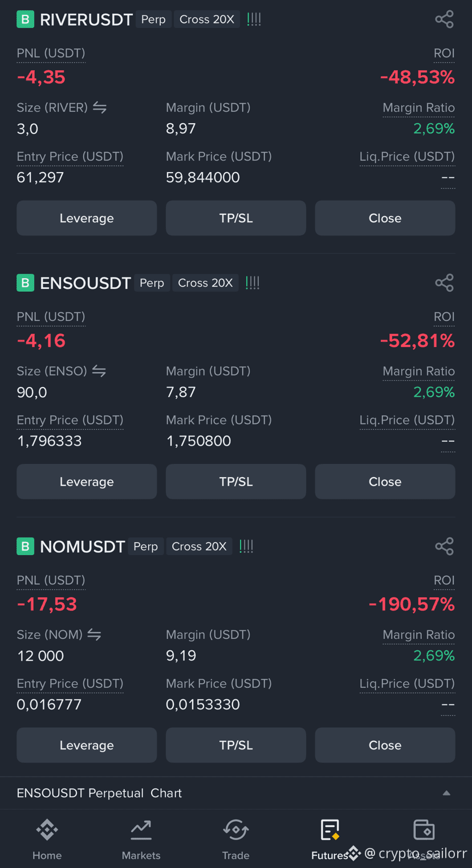Open Cross 20X margin mode for RIVERUSDT
Viewport: 472px width, 868px height.
207,19
